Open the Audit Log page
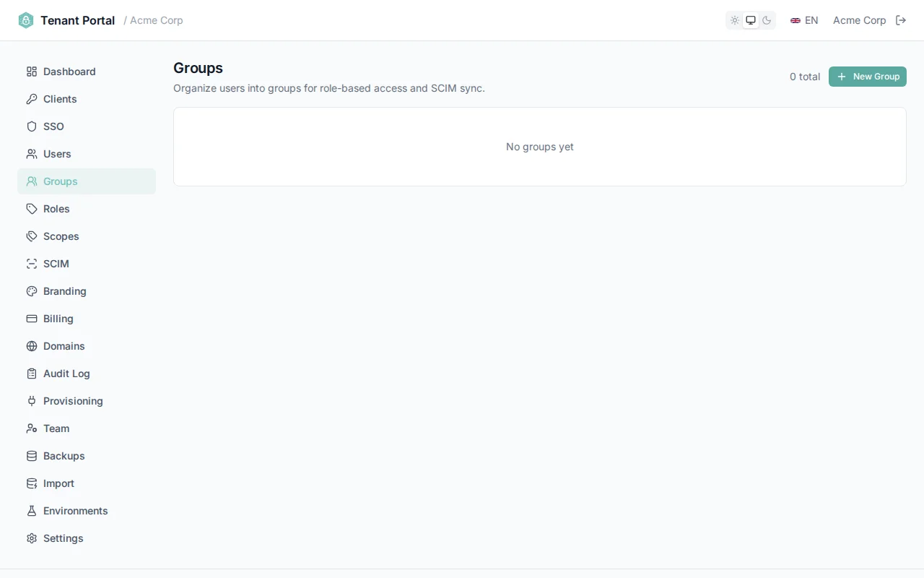The height and width of the screenshot is (578, 924). point(87,374)
